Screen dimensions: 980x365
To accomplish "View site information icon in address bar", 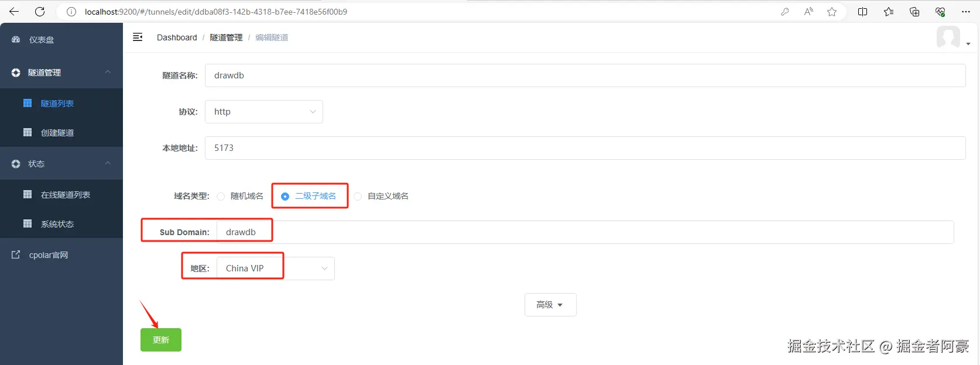I will 71,12.
